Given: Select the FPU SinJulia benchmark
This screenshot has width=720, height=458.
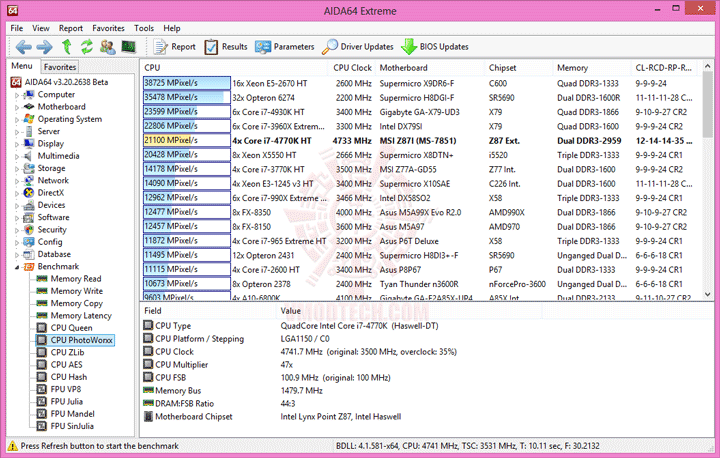Looking at the screenshot, I should [72, 426].
